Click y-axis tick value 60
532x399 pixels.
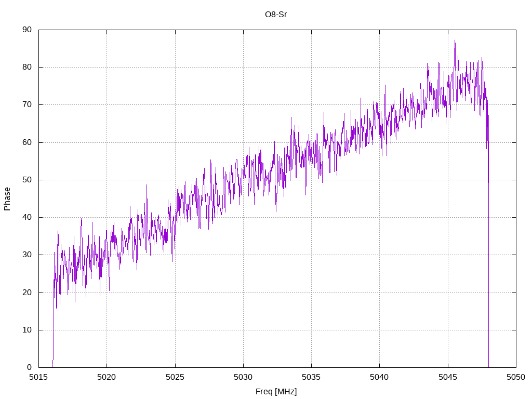click(x=27, y=142)
